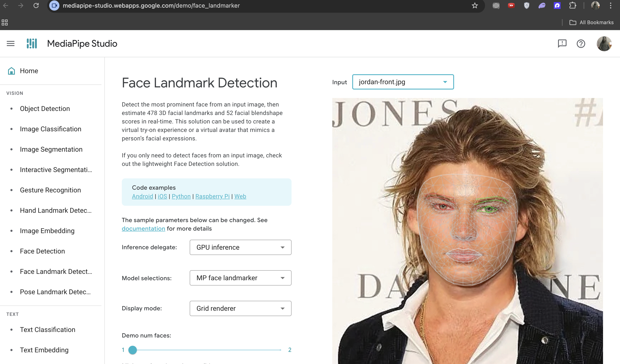Click the right end of the Demo num faces slider track, next to the 2
The image size is (620, 364).
[280, 350]
